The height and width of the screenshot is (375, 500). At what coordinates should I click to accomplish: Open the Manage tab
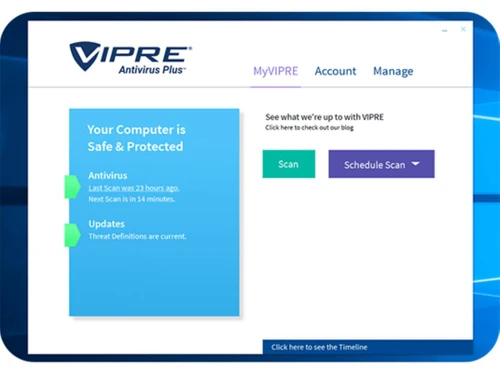click(393, 71)
